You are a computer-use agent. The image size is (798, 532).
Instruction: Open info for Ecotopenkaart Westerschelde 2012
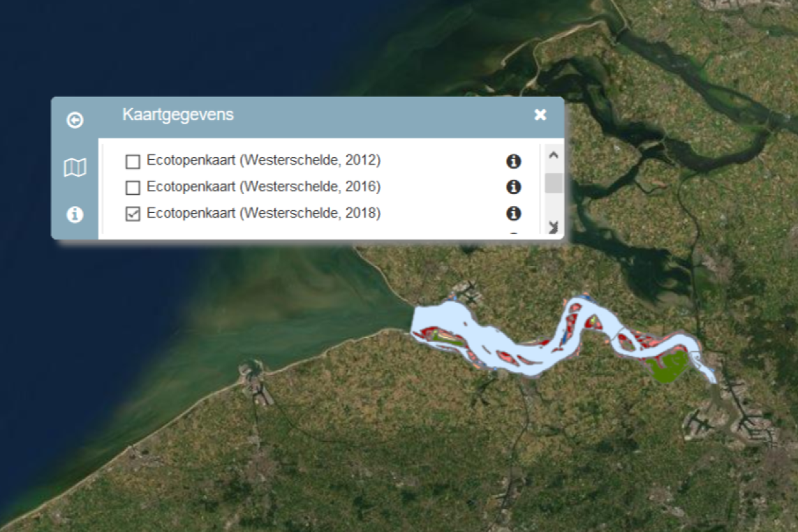point(515,161)
